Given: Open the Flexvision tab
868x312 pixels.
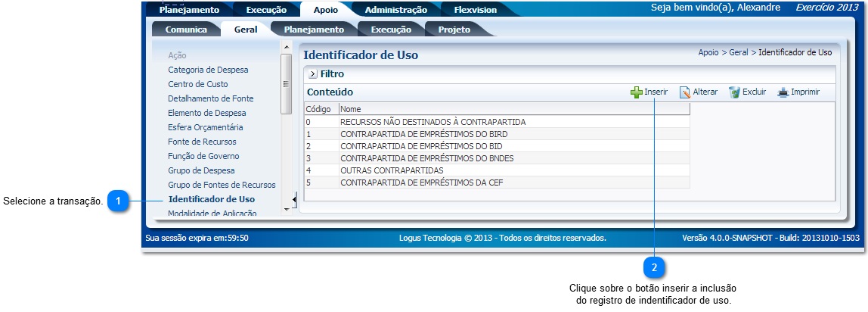Looking at the screenshot, I should pyautogui.click(x=476, y=9).
